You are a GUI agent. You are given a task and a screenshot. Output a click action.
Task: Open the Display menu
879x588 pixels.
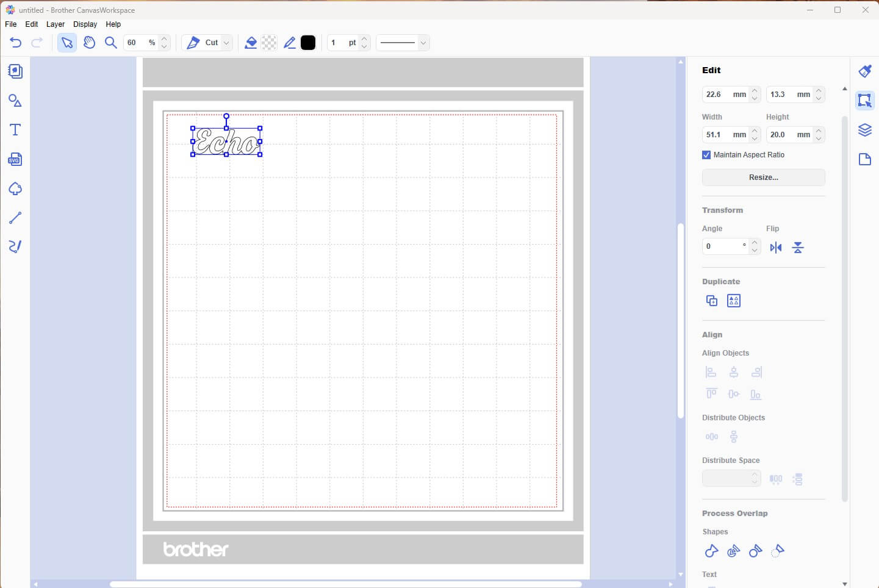[85, 24]
